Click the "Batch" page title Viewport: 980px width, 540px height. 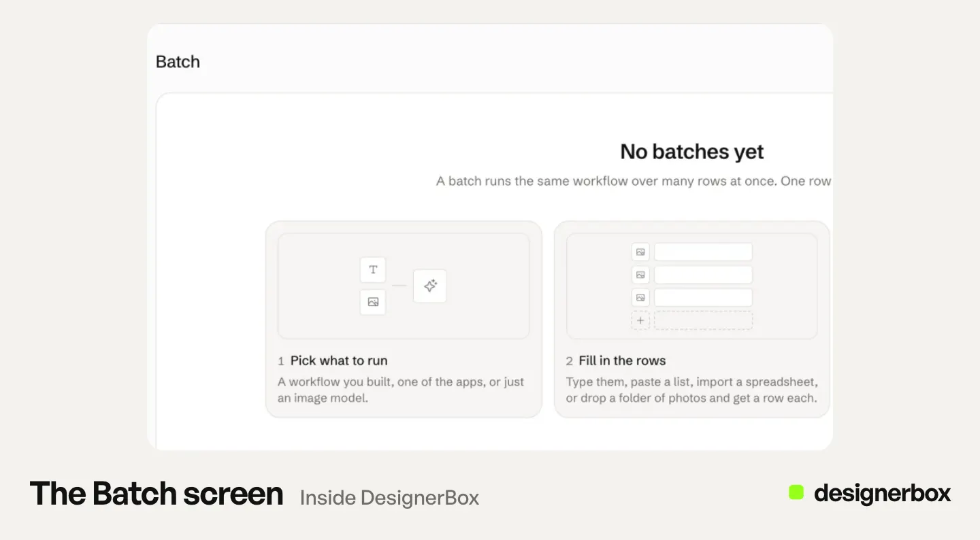(x=178, y=62)
